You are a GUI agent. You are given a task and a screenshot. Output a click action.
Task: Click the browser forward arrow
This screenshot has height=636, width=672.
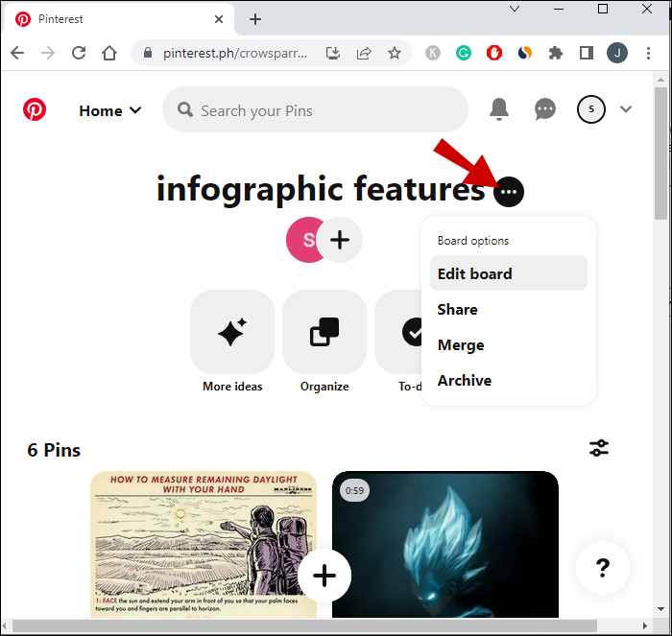pyautogui.click(x=48, y=53)
